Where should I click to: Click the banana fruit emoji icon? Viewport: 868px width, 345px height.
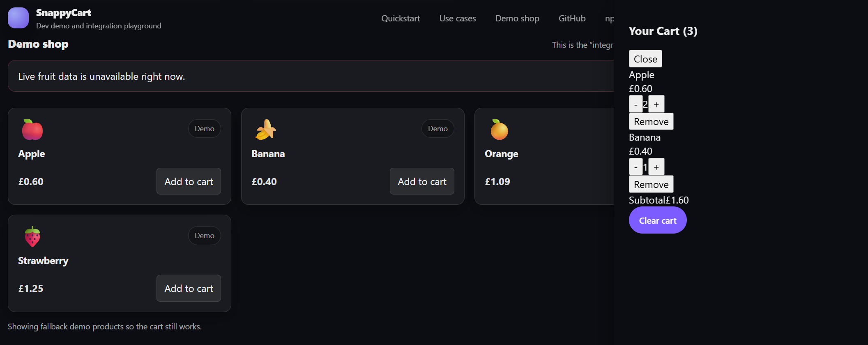tap(266, 130)
